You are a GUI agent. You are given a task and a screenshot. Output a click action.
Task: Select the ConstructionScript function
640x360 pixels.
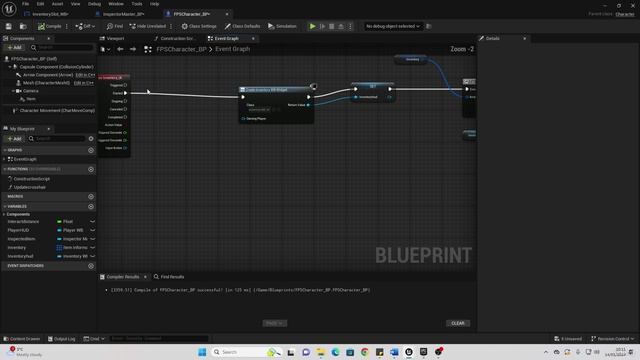coord(31,179)
